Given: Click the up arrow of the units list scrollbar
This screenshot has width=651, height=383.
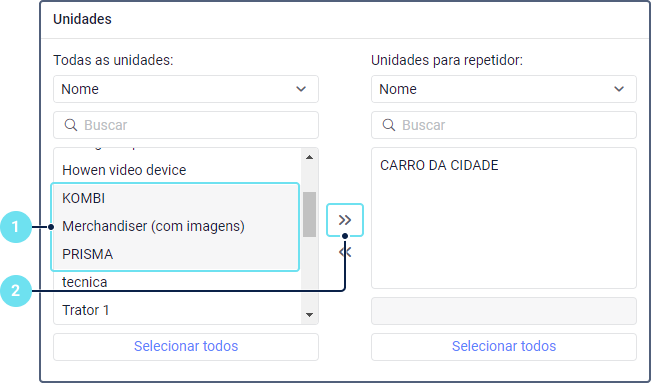Looking at the screenshot, I should pos(309,157).
